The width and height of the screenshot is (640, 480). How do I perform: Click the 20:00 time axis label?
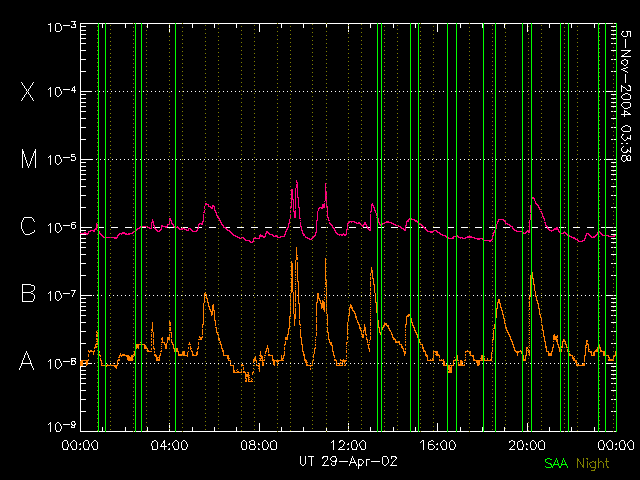(x=527, y=445)
